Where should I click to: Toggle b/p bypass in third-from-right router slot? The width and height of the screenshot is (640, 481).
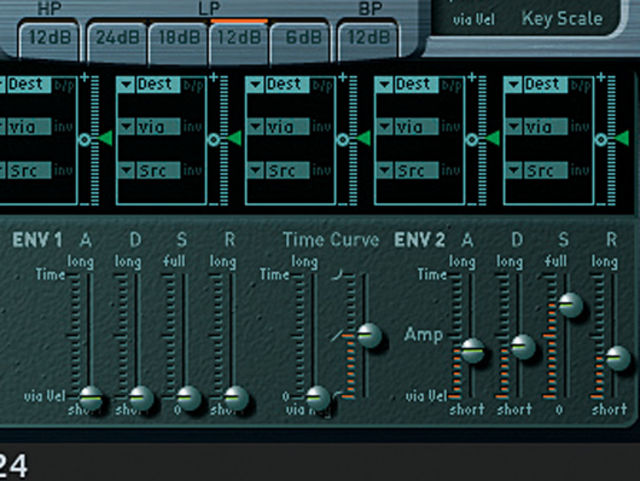click(x=322, y=85)
